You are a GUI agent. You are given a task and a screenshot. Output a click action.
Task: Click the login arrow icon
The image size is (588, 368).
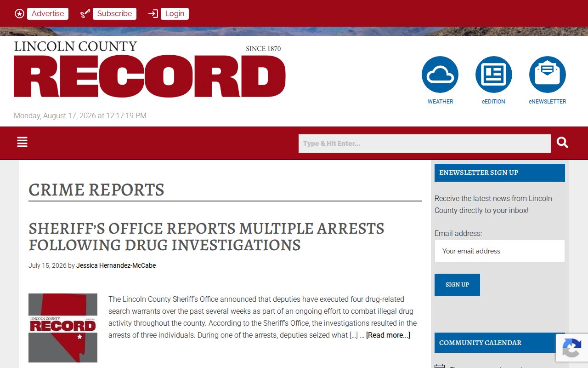click(x=153, y=14)
